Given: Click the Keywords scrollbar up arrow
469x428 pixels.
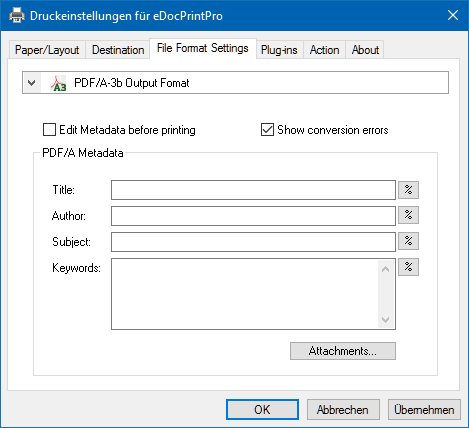Looking at the screenshot, I should (x=386, y=269).
